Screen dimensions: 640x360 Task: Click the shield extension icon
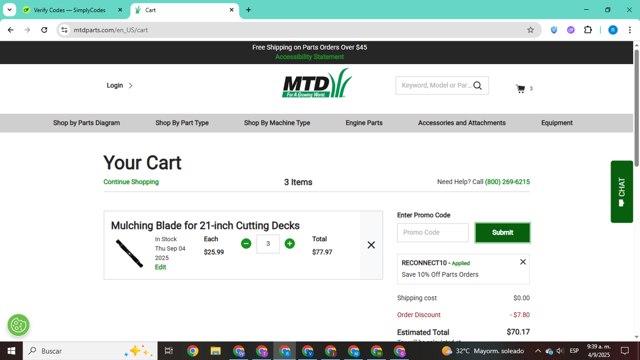(x=554, y=30)
